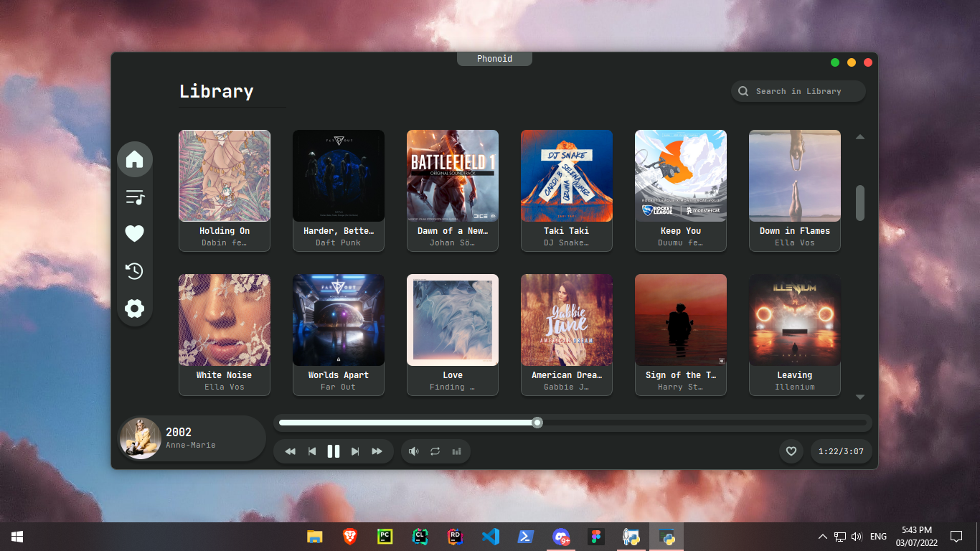
Task: Click the yellow window button
Action: [x=852, y=62]
